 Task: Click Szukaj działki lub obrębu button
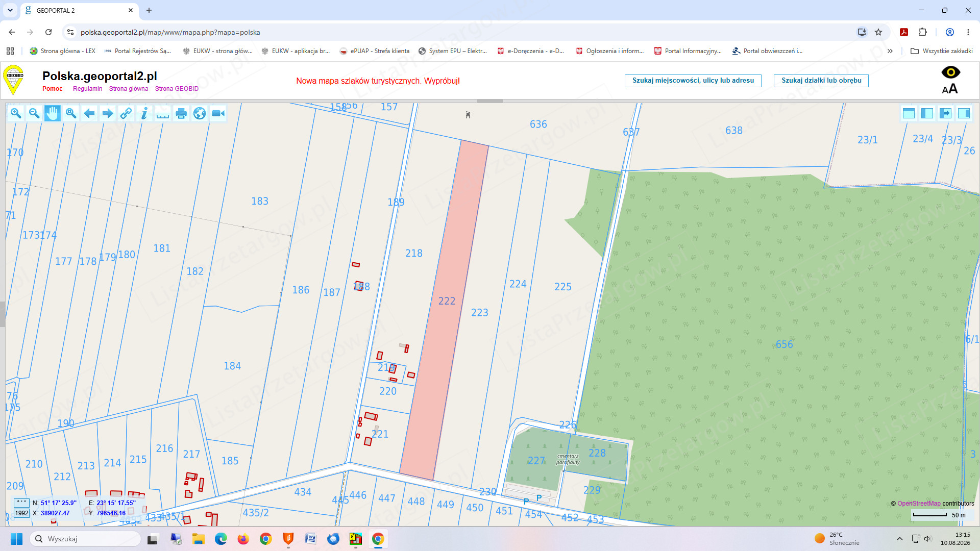point(821,81)
